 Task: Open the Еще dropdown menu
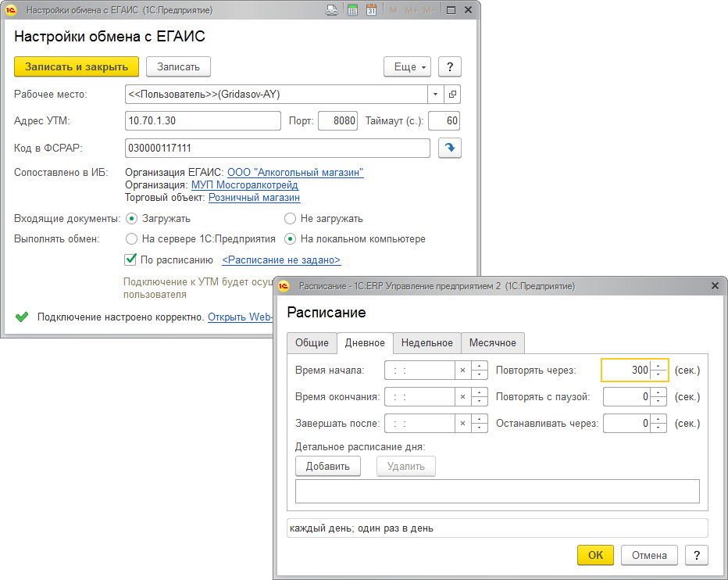point(407,67)
